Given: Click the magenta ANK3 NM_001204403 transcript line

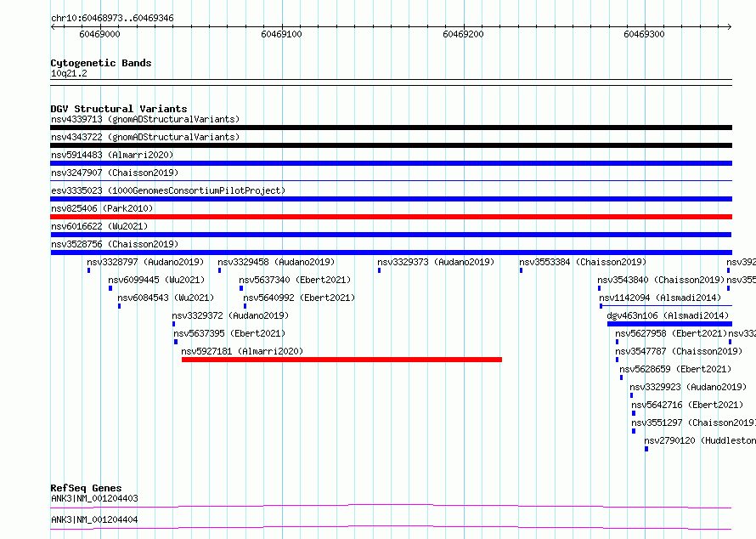Looking at the screenshot, I should (x=391, y=506).
